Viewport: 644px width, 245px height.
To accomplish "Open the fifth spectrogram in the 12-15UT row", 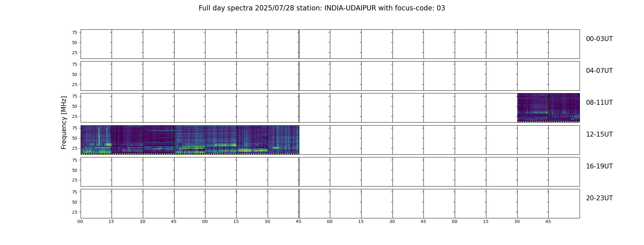I will coord(221,140).
